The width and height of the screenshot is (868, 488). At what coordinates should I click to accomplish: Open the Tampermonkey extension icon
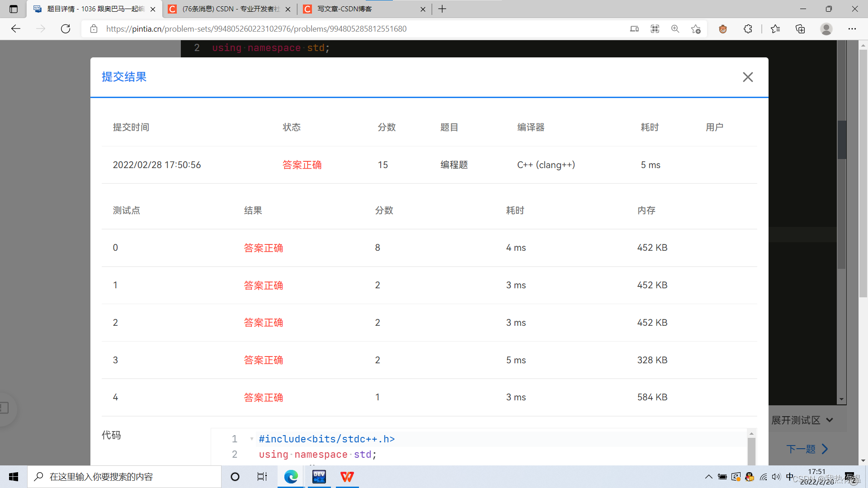[x=722, y=28]
